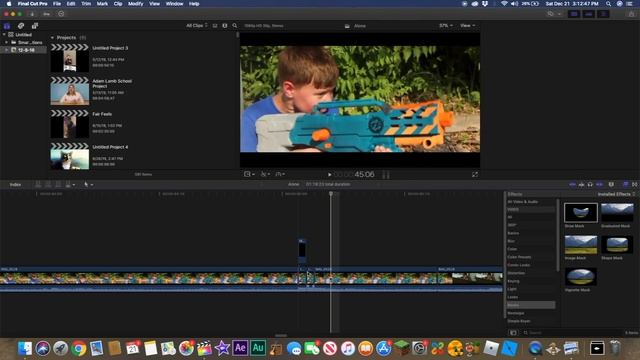
Task: Open the Keyword Editor key icon
Action: click(47, 14)
